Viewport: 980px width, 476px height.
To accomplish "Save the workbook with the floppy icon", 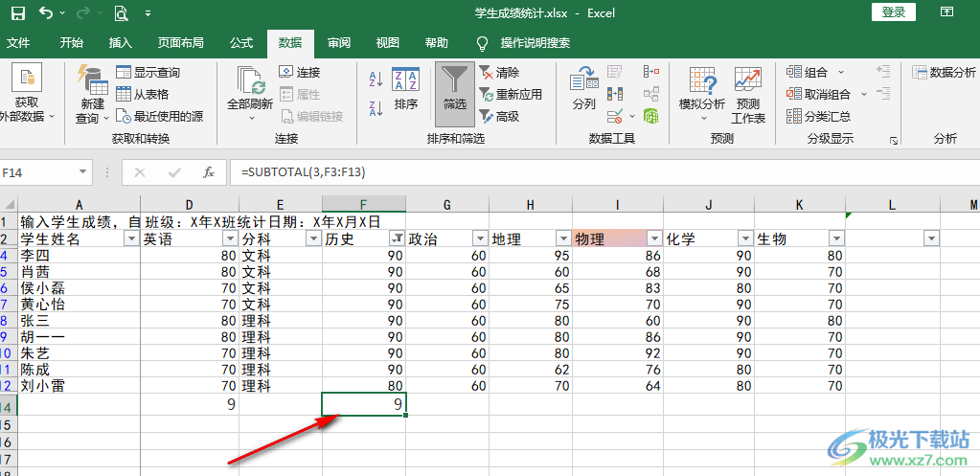I will point(19,12).
